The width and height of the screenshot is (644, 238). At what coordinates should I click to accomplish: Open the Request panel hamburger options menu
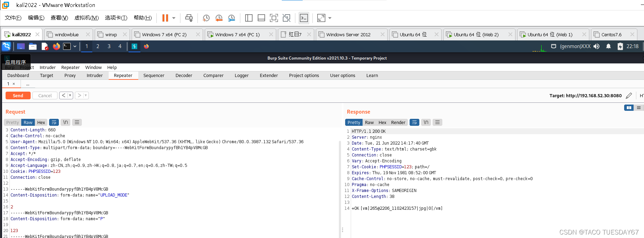77,123
